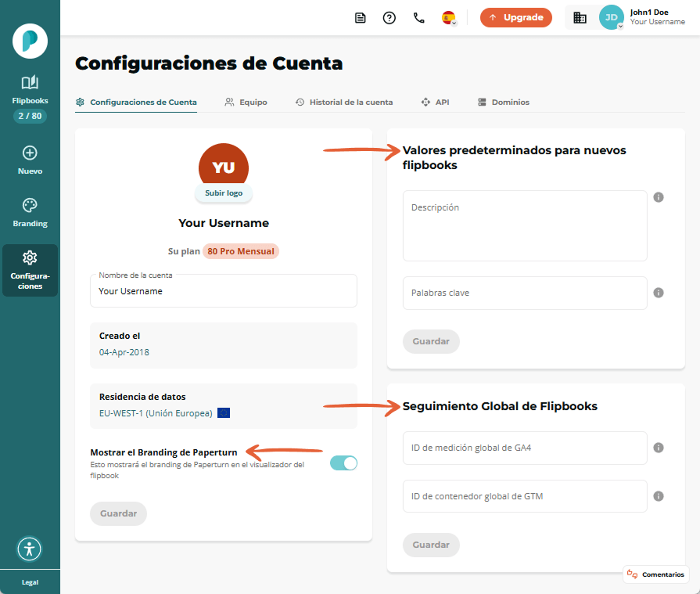Focus ID de contenedor global de GTM field
The image size is (700, 594).
[525, 496]
